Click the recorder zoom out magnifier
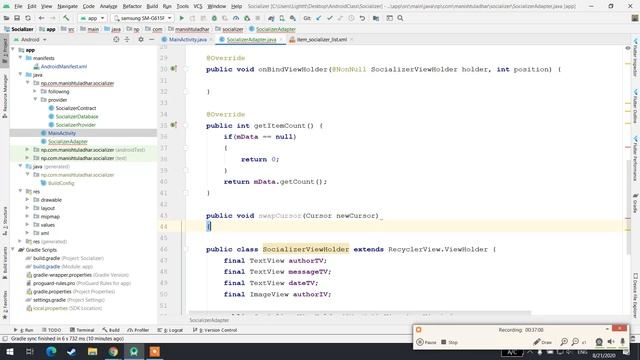Image resolution: width=640 pixels, height=360 pixels. [575, 342]
